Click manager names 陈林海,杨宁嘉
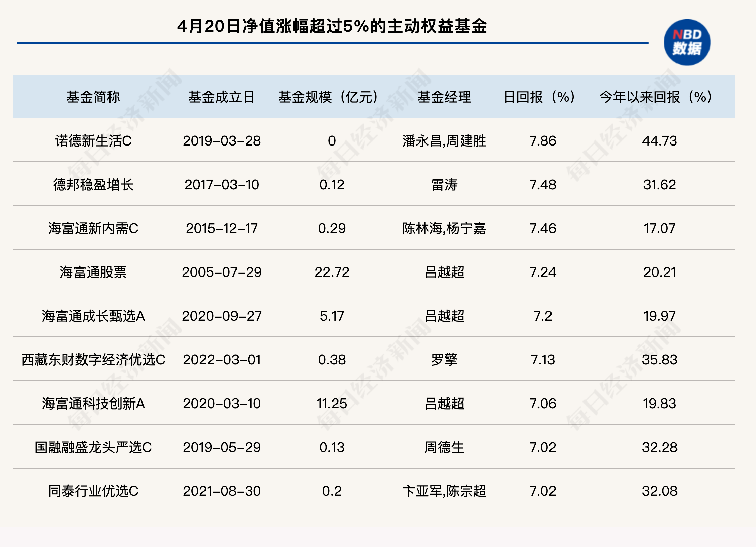Screen dimensions: 756x547 click(x=444, y=228)
